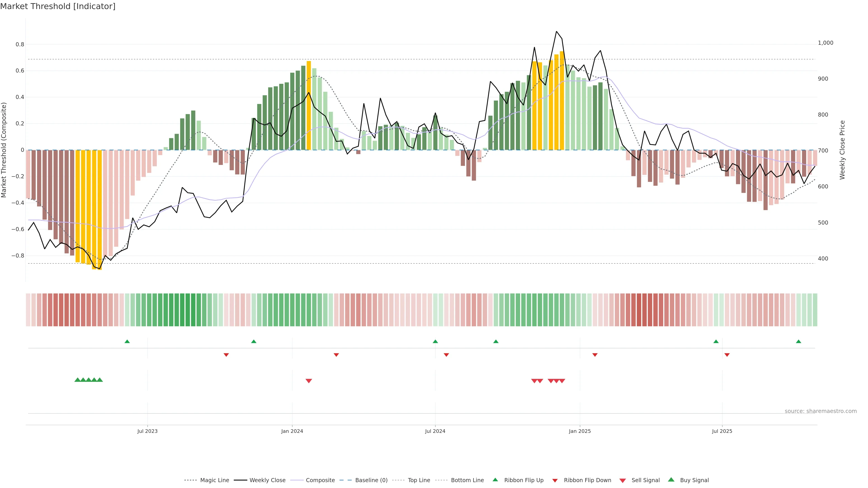Click the red ribbon flip down marker after Jan 2025
This screenshot has height=488, width=868.
595,355
